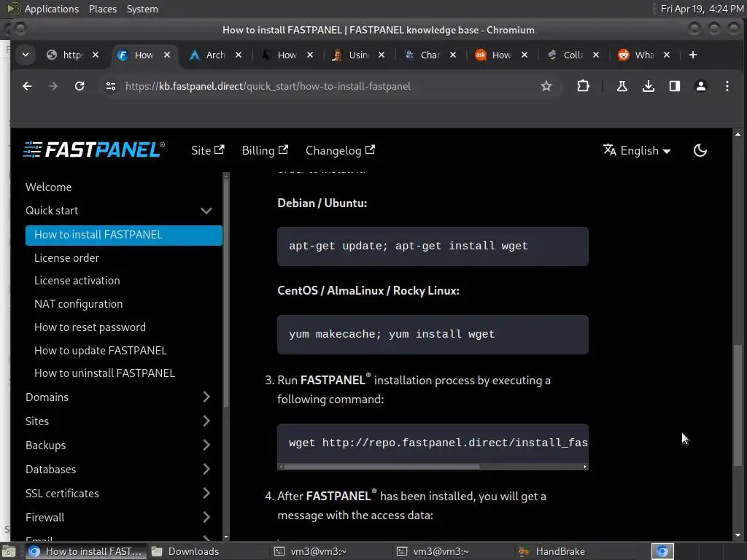The height and width of the screenshot is (560, 747).
Task: Click the FASTPANEL logo
Action: 94,150
